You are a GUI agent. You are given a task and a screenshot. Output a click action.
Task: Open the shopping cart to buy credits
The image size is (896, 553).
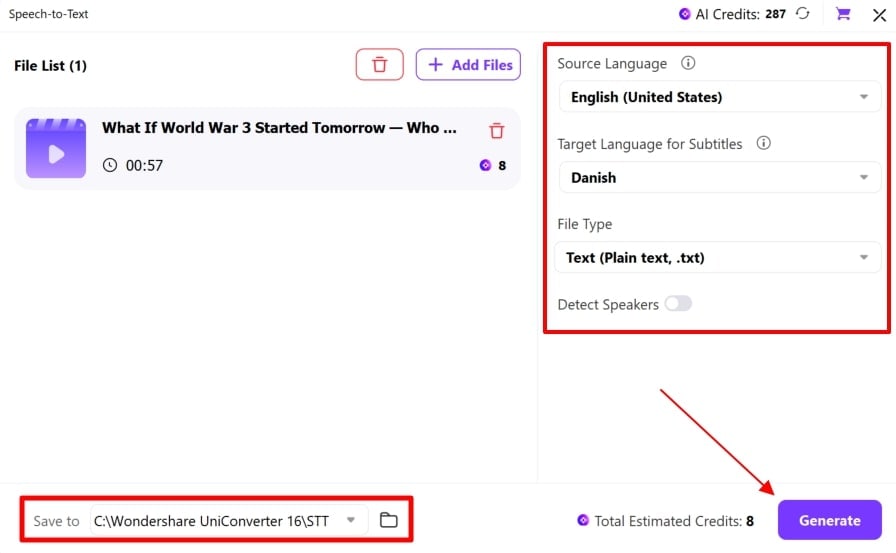843,14
